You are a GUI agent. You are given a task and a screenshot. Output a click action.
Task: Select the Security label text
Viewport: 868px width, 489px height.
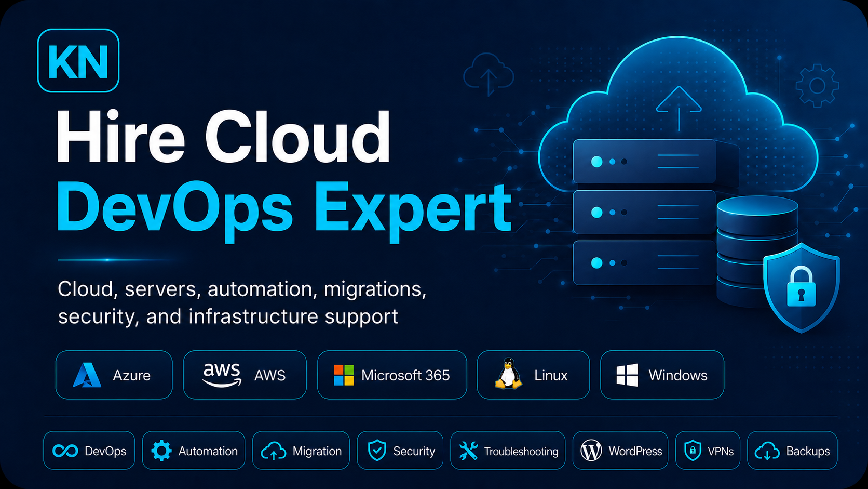tap(414, 451)
